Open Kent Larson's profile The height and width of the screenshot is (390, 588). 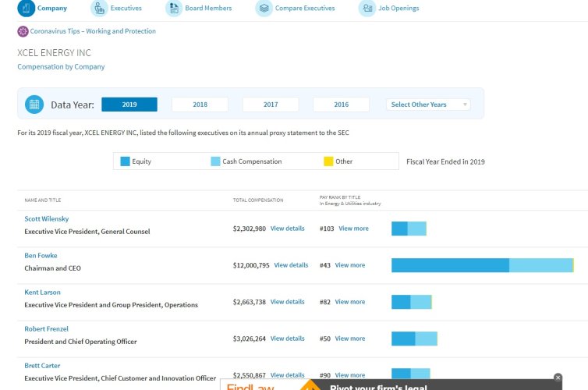coord(42,292)
